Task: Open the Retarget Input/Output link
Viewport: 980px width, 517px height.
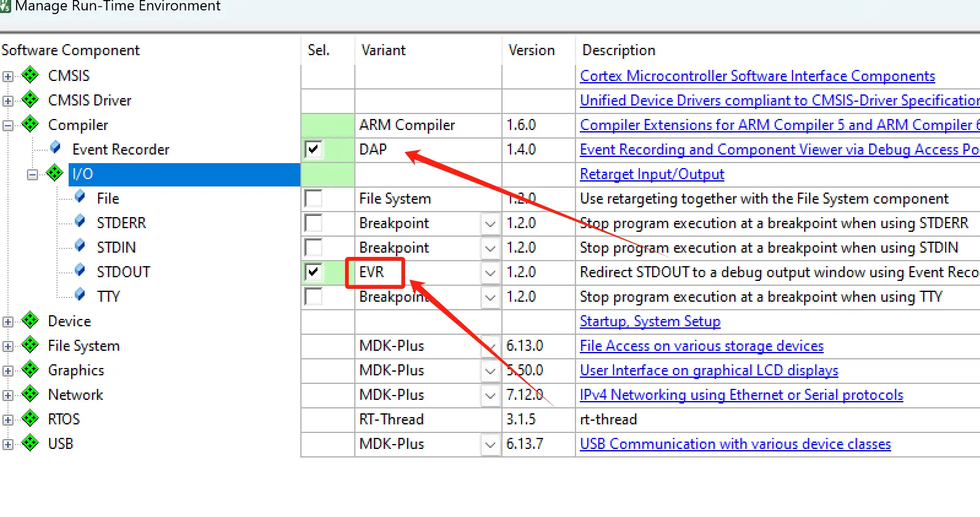Action: coord(651,174)
